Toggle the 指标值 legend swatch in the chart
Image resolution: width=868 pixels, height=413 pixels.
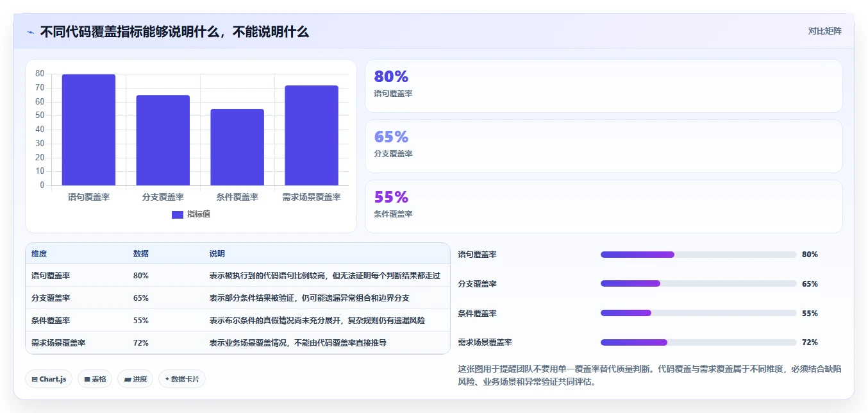[x=178, y=214]
